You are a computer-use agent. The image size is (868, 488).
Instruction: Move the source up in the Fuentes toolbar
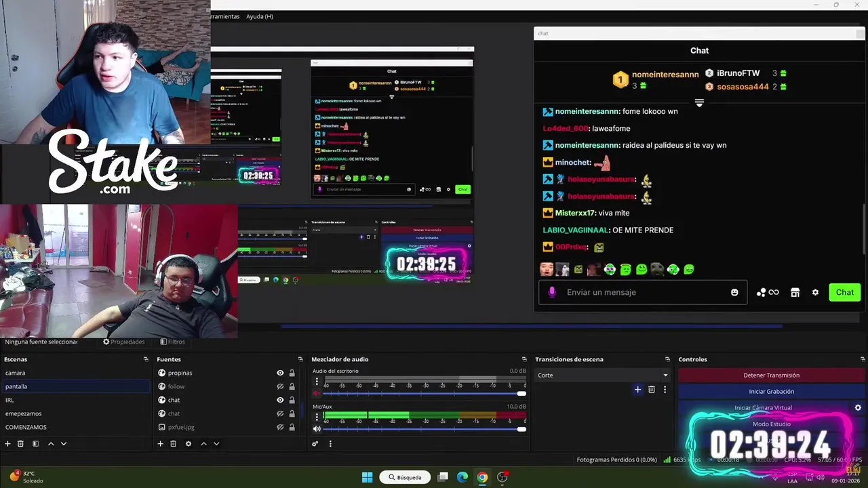203,444
